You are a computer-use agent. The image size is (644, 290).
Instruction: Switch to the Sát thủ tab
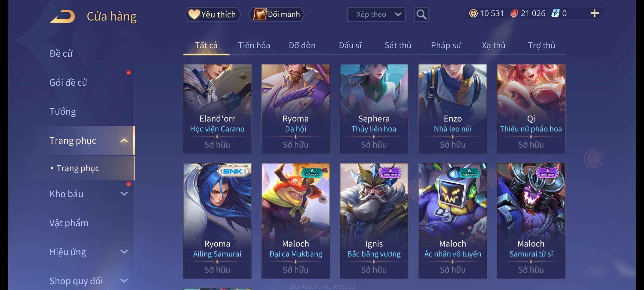[398, 45]
